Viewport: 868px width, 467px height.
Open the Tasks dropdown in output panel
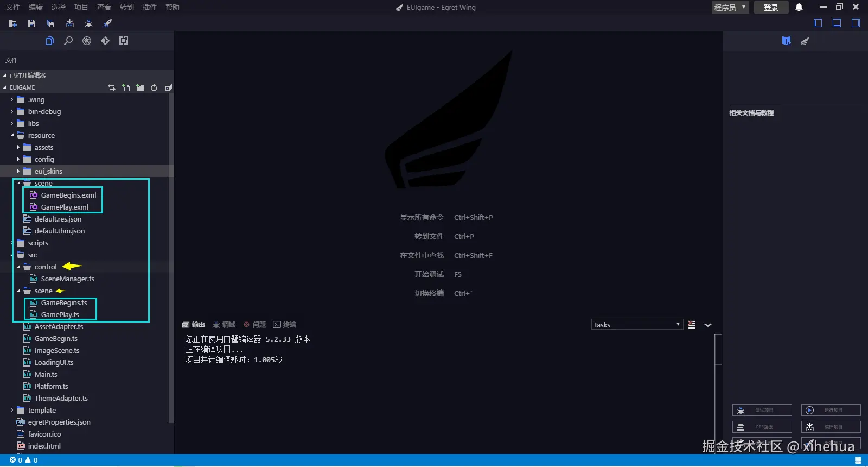[x=637, y=325]
